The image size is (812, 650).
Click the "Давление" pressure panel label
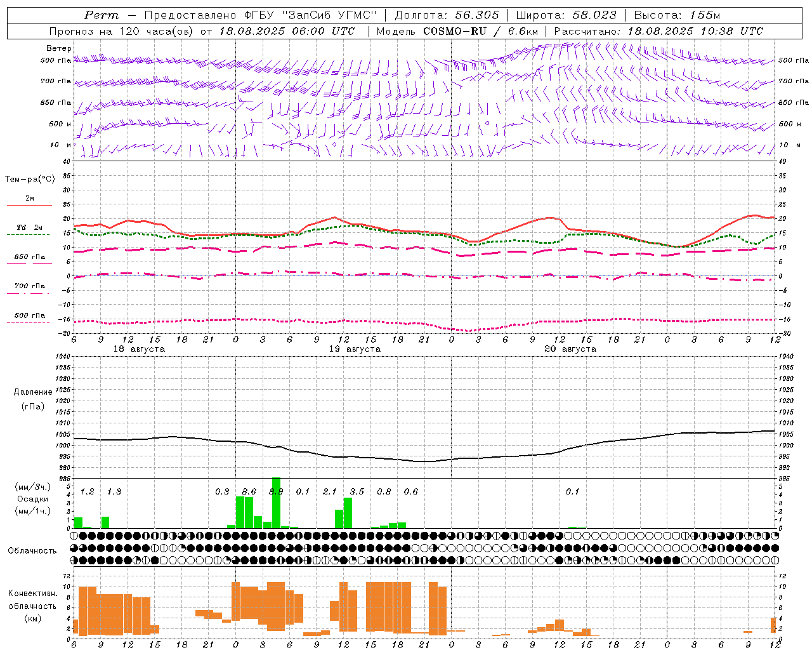(x=33, y=392)
